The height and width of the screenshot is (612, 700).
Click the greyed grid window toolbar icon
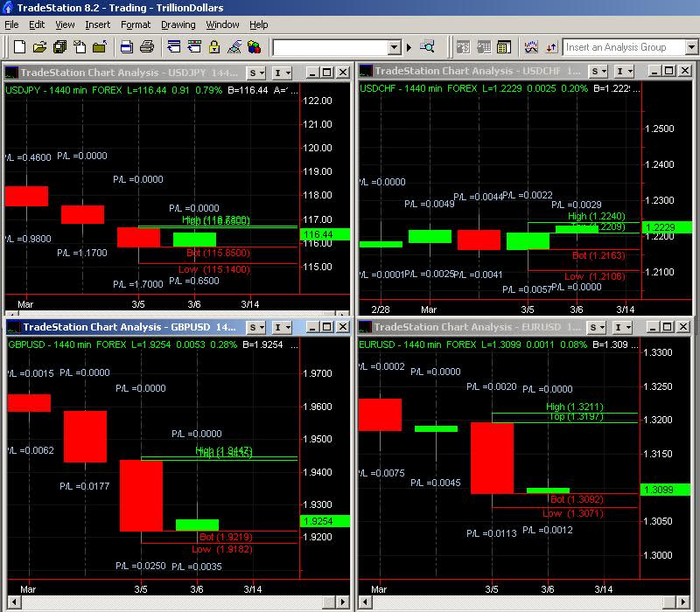(x=484, y=47)
